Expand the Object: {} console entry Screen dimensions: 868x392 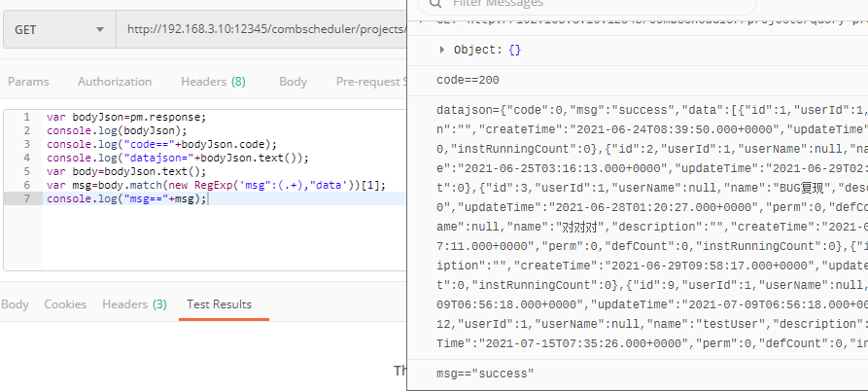pos(441,50)
